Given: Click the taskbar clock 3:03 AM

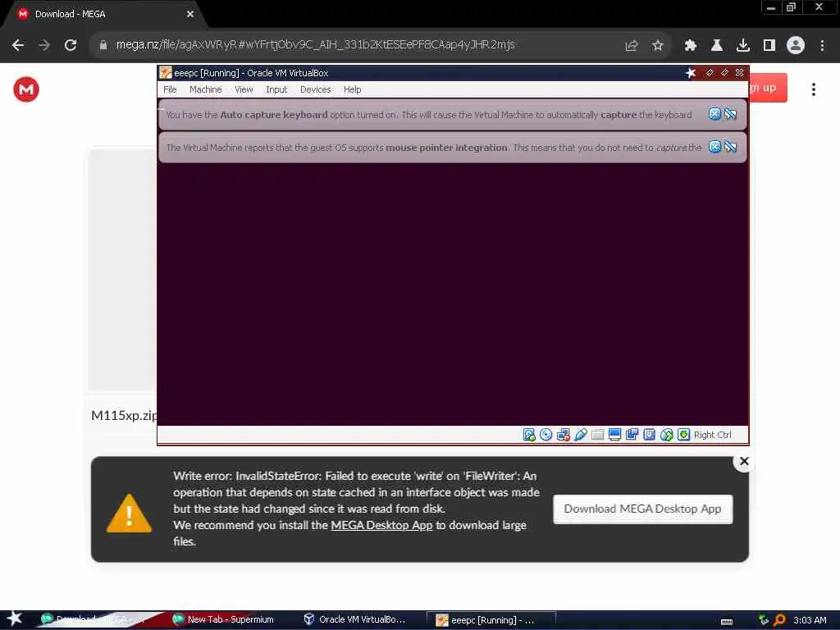Looking at the screenshot, I should click(x=810, y=620).
